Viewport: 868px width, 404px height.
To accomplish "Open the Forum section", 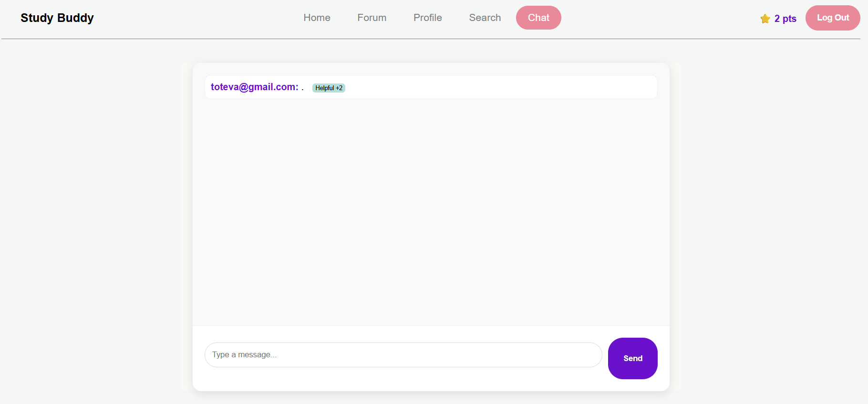I will [372, 18].
